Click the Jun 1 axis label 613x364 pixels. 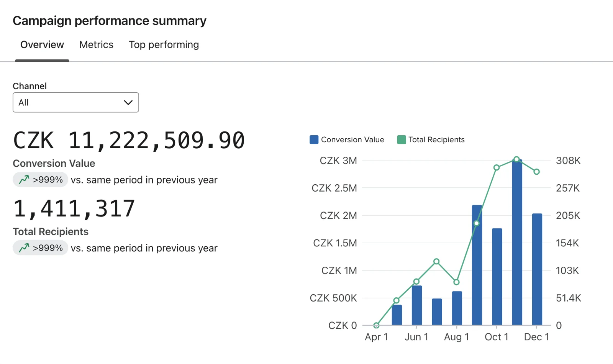point(416,337)
